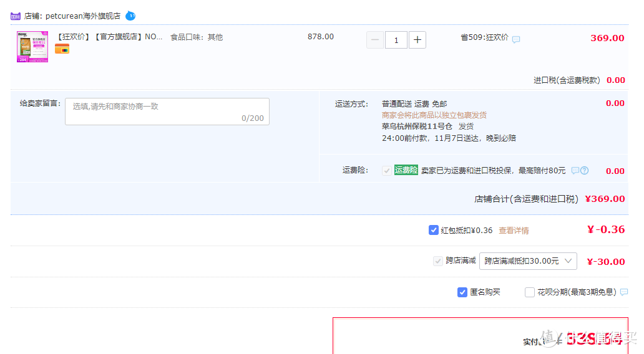Click the question mark help icon for 运费险
Screen dimensions: 644x354
coord(585,170)
